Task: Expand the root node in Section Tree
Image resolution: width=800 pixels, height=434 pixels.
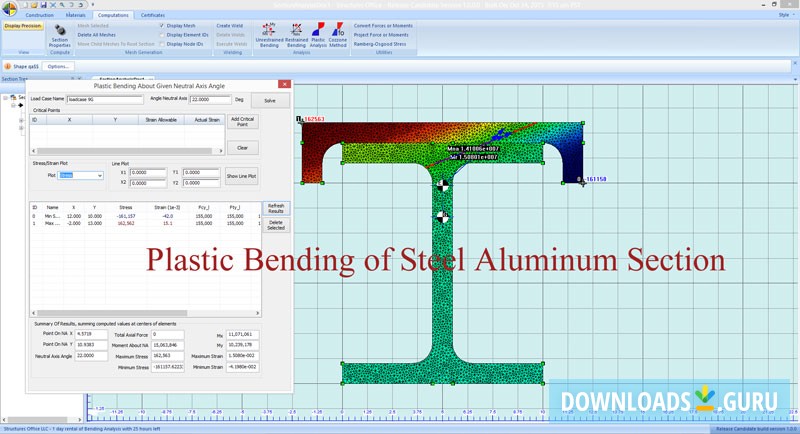Action: (5, 97)
